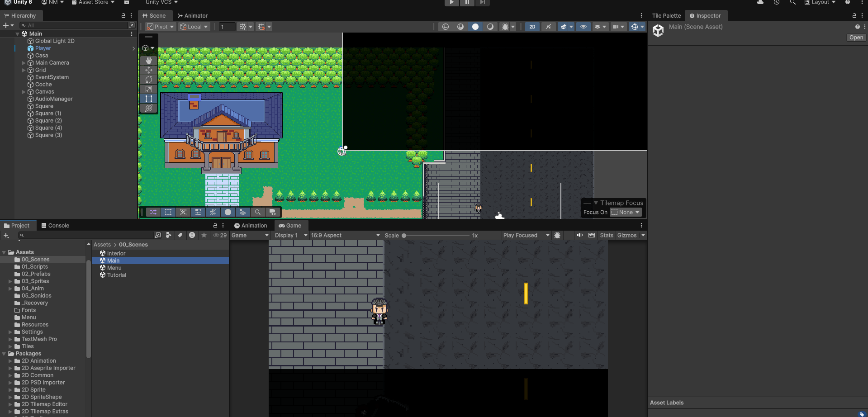Open the Pivot dropdown
Image resolution: width=868 pixels, height=417 pixels.
click(160, 27)
